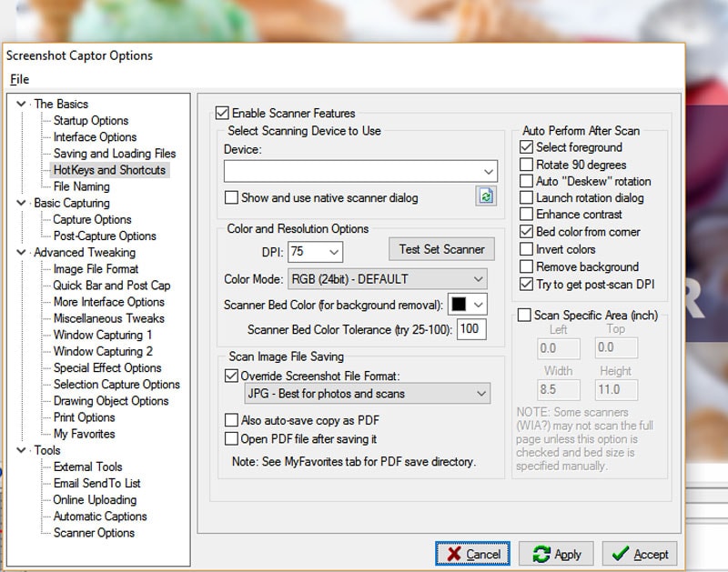Click the Cancel button

[472, 554]
